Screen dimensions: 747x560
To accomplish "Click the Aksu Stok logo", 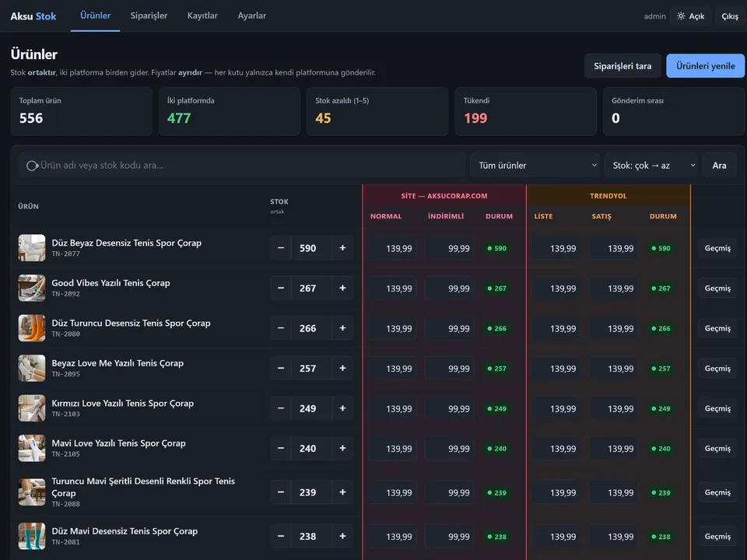I will (33, 16).
